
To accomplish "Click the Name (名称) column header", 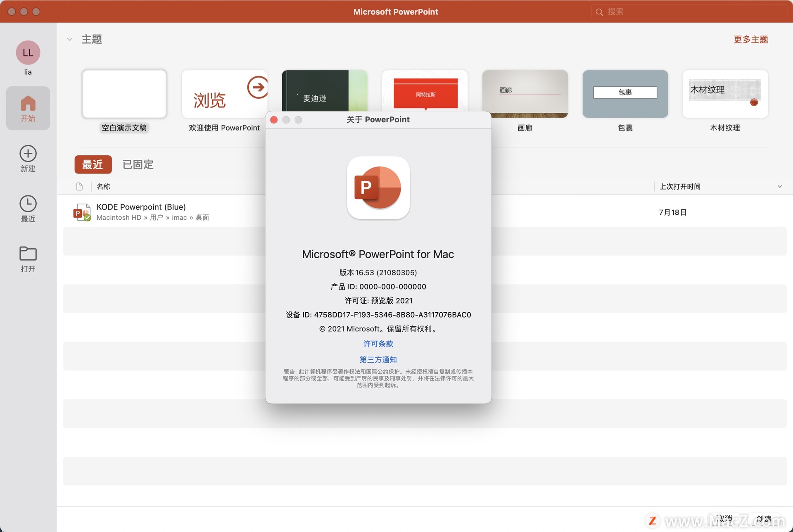I will pyautogui.click(x=103, y=187).
